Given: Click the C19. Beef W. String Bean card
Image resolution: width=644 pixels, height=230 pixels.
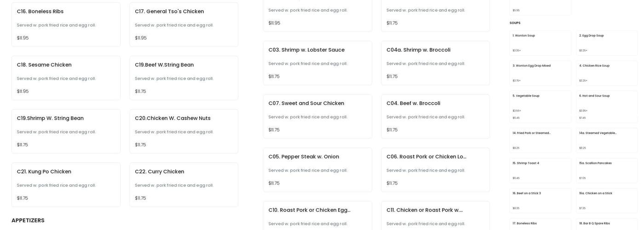Looking at the screenshot, I should 184,78.
